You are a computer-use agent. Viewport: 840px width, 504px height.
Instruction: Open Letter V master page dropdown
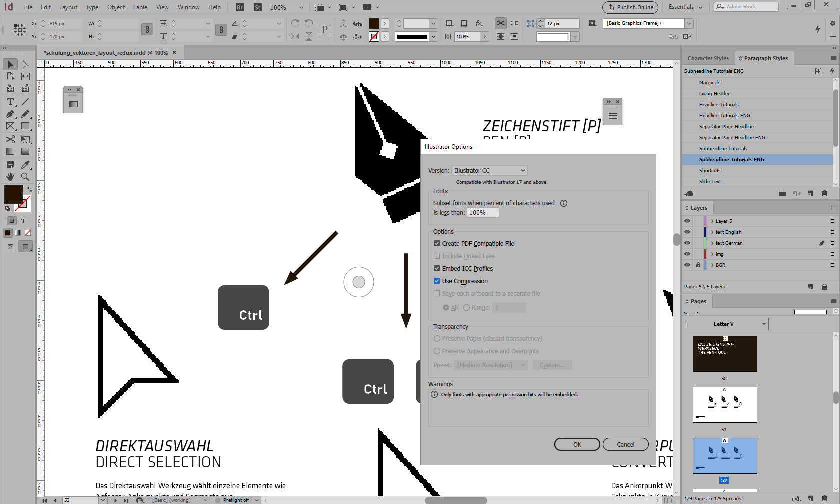pyautogui.click(x=764, y=324)
